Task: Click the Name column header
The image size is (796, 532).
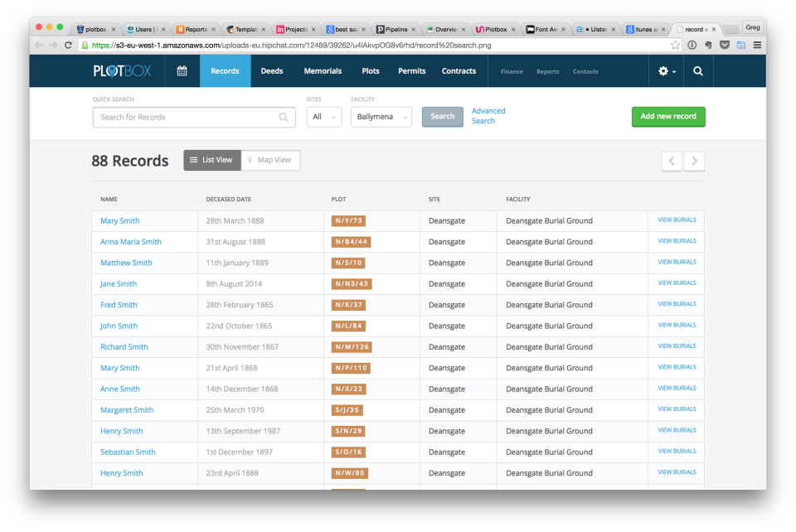Action: (109, 200)
